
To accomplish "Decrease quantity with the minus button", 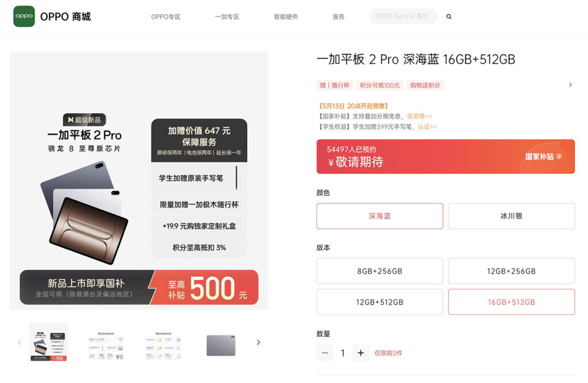I will (x=325, y=353).
